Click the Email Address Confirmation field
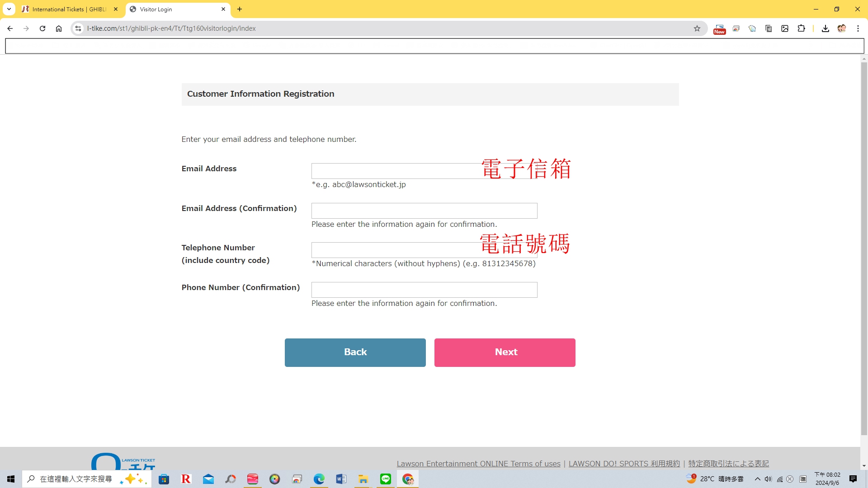Image resolution: width=868 pixels, height=488 pixels. (424, 210)
